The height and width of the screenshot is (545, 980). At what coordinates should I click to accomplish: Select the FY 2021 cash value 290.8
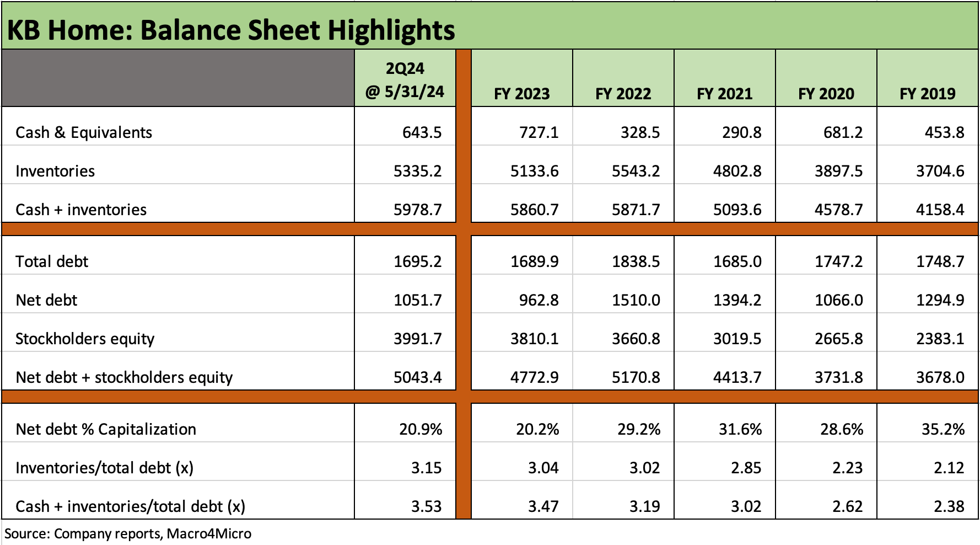[x=741, y=132]
